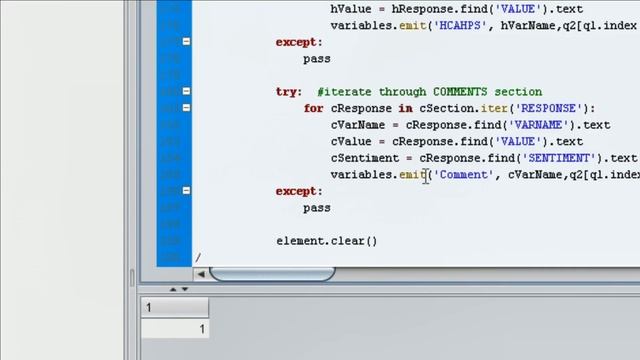640x360 pixels.
Task: Click the 'HCAHPS' string literal
Action: (x=460, y=26)
